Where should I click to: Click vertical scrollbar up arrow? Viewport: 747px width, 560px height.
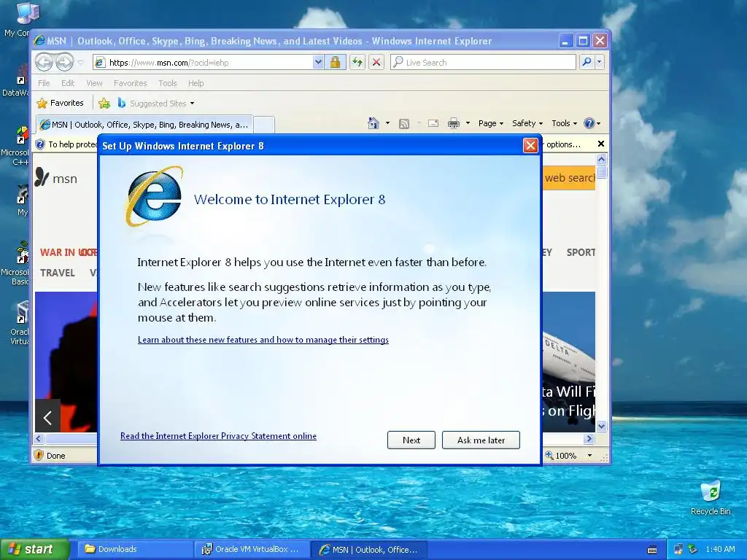(601, 159)
